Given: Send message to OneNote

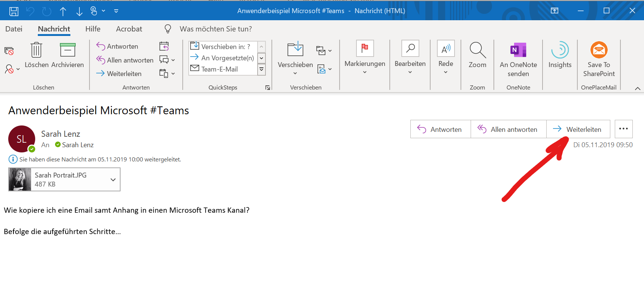Looking at the screenshot, I should pos(518,60).
